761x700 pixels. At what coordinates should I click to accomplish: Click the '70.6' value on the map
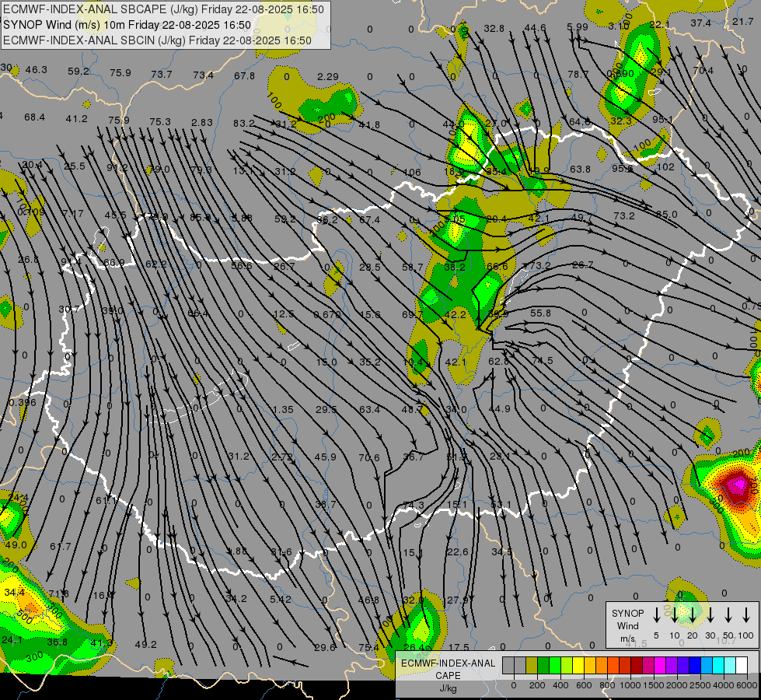369,457
